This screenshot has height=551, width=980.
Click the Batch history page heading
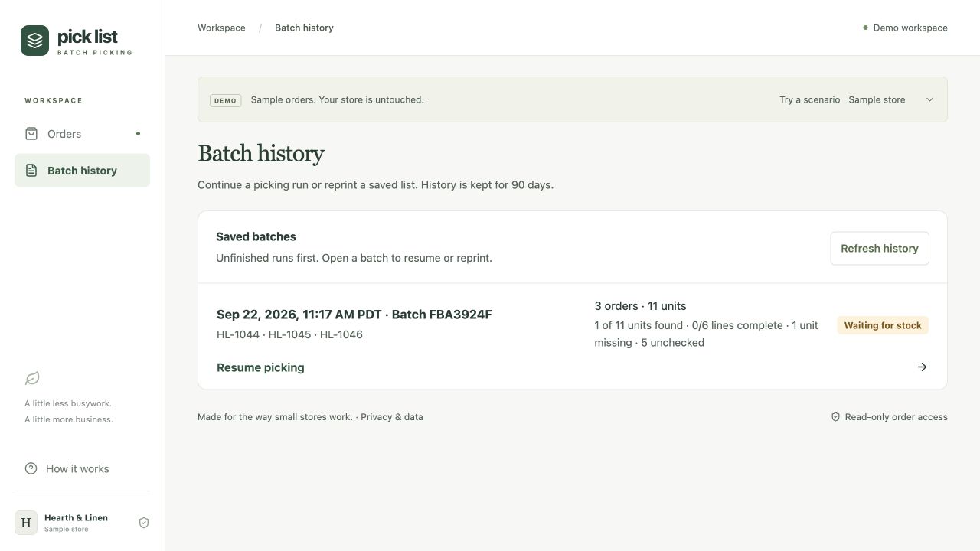pos(261,154)
